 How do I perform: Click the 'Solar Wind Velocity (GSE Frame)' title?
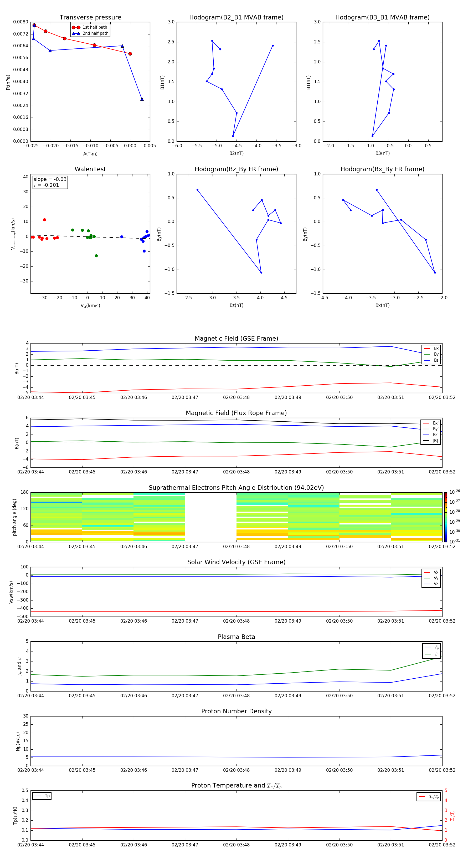236,562
